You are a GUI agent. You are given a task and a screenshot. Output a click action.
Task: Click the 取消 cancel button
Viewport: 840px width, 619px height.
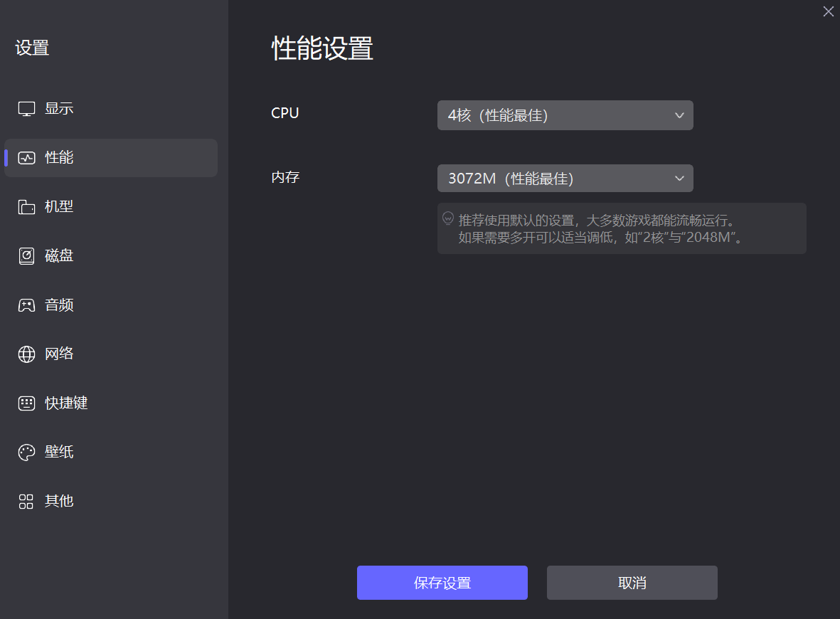[x=632, y=582]
